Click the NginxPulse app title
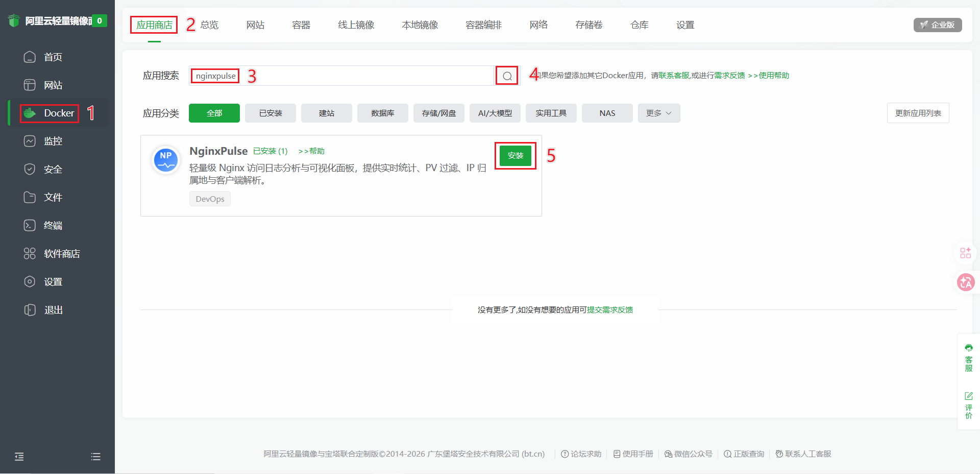 click(x=218, y=151)
